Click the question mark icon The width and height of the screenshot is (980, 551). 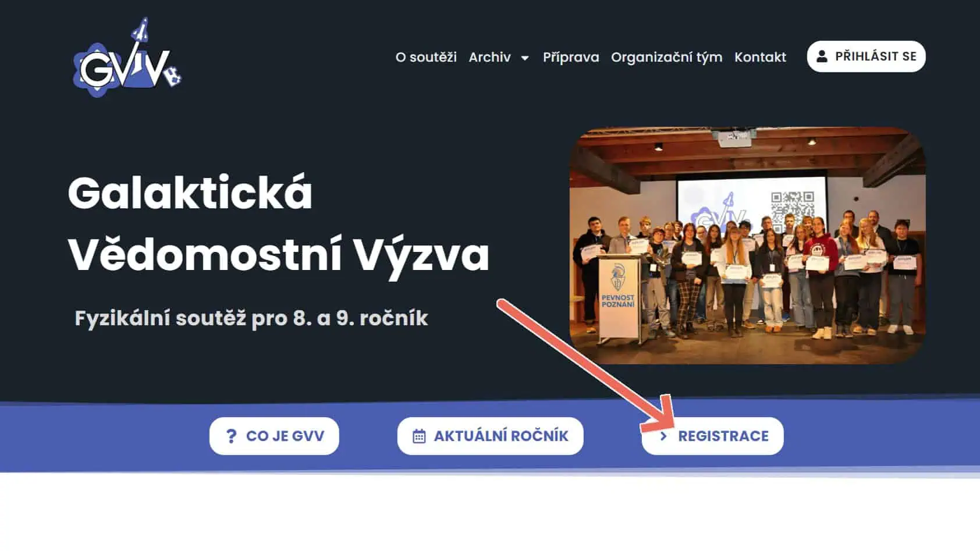[x=231, y=436]
